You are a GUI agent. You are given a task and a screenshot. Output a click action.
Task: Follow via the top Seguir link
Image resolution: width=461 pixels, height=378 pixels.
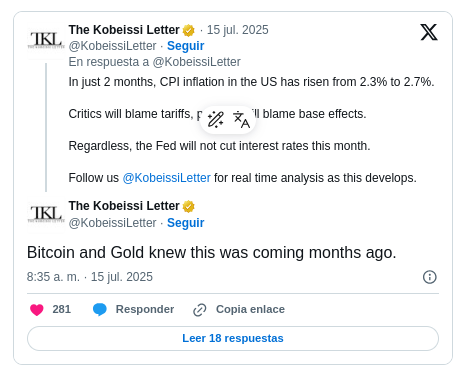click(x=186, y=46)
